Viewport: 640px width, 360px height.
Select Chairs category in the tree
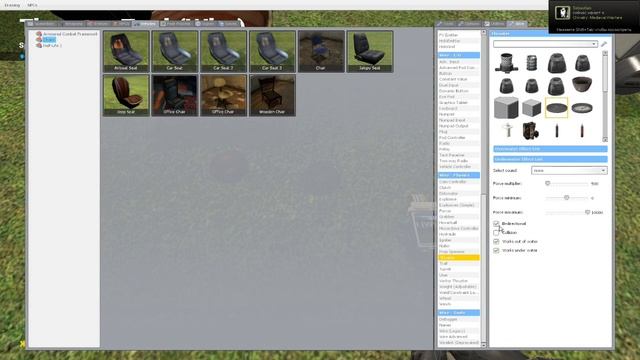pos(49,40)
